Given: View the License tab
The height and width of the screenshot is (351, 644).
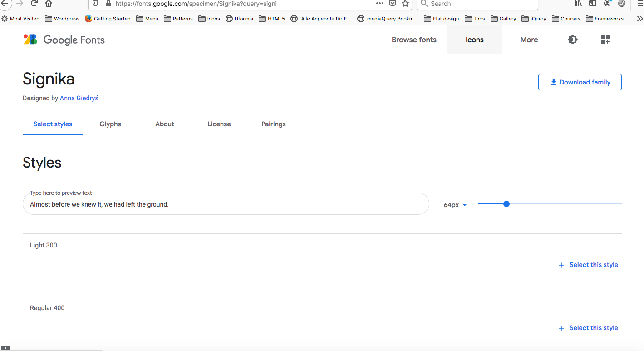Looking at the screenshot, I should pos(219,124).
